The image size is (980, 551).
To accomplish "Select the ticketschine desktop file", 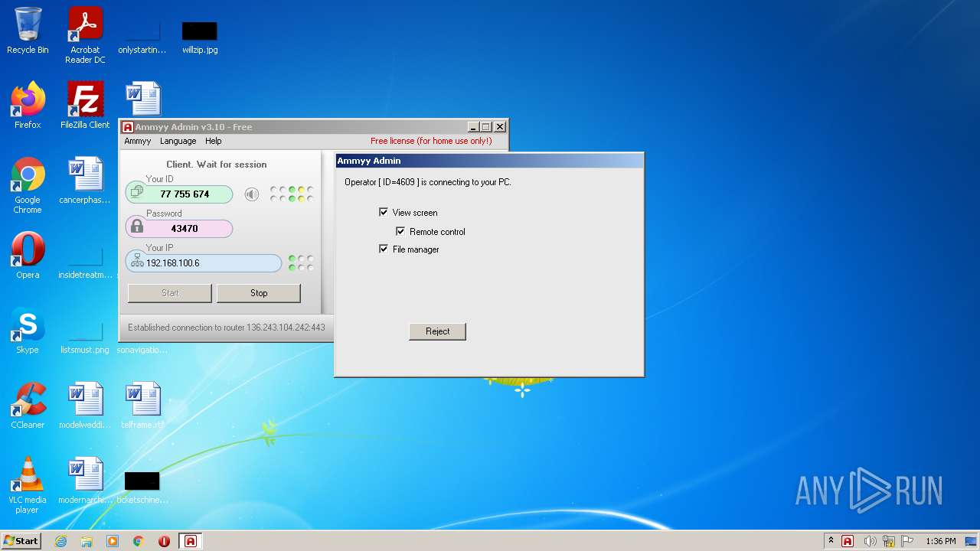I will (x=142, y=487).
